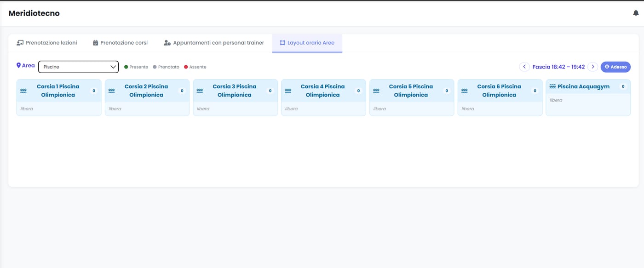The width and height of the screenshot is (644, 268).
Task: Click the green Presente legend dot
Action: 126,67
